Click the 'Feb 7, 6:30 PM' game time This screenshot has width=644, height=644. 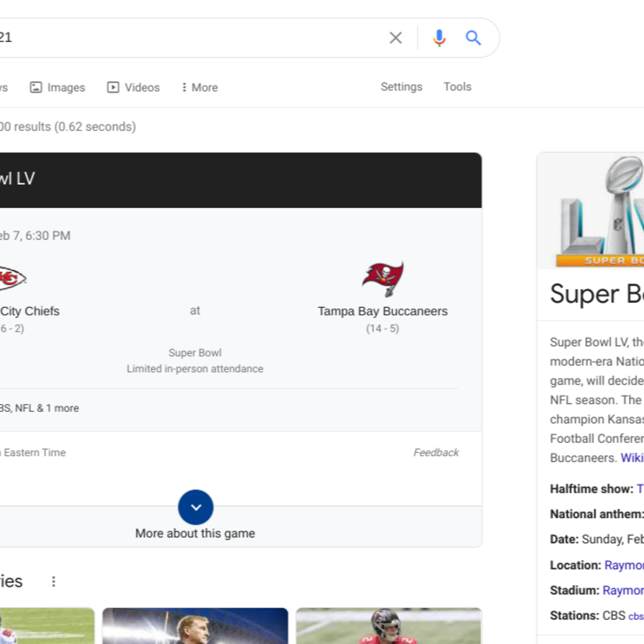pos(35,236)
